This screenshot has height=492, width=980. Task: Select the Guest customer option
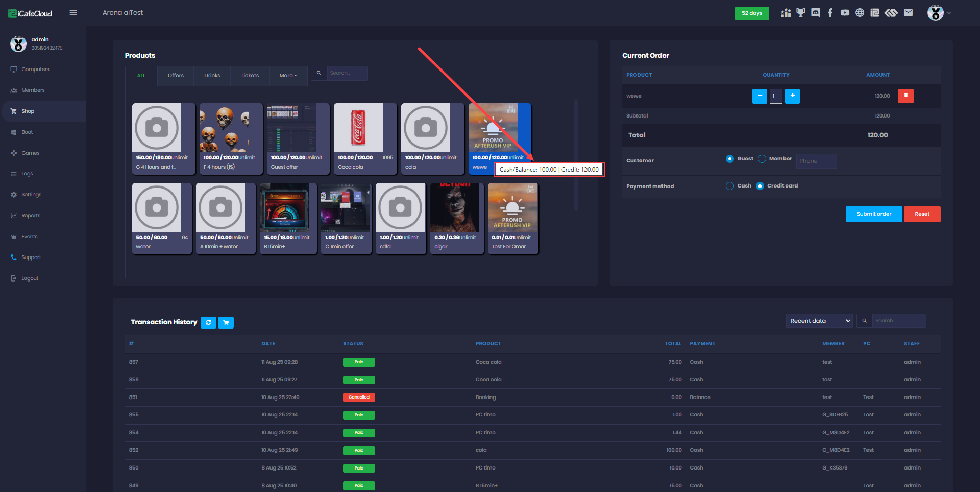tap(730, 159)
